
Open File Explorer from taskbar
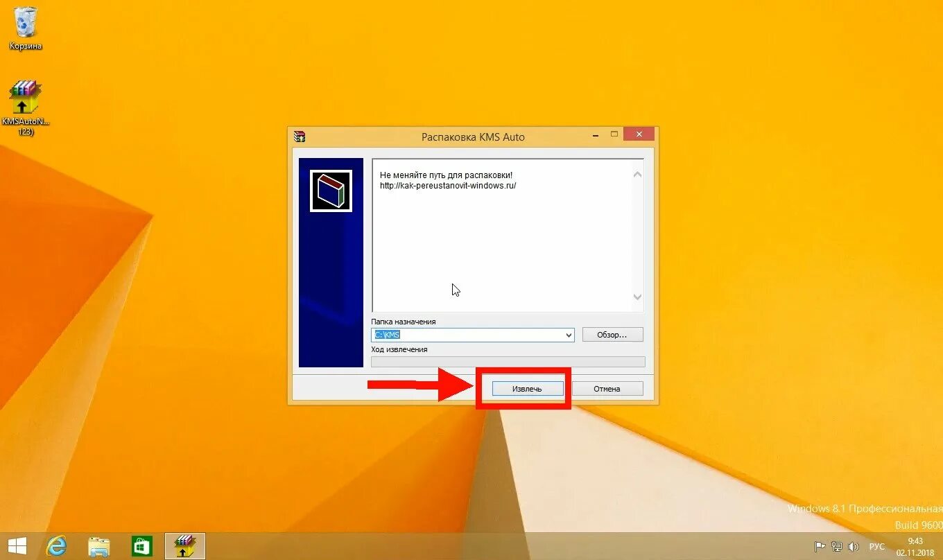pyautogui.click(x=98, y=546)
